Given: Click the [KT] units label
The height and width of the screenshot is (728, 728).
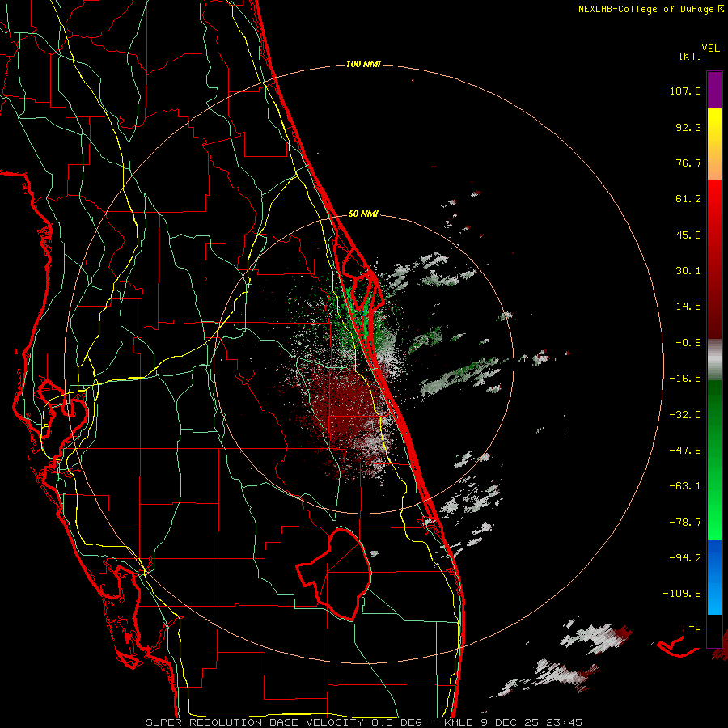Looking at the screenshot, I should pos(691,56).
